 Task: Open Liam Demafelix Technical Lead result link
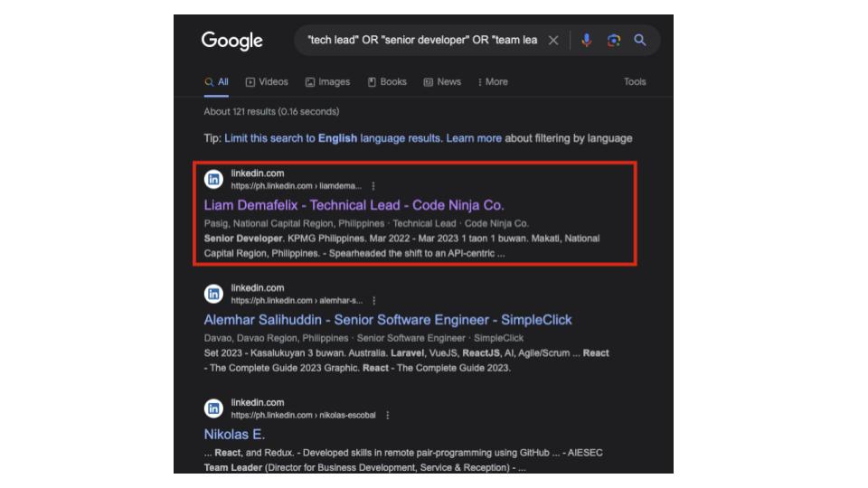(354, 205)
